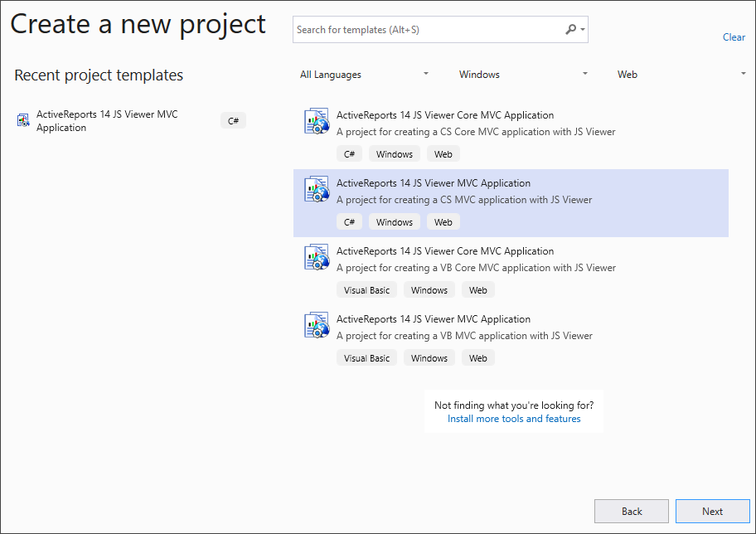Image resolution: width=756 pixels, height=534 pixels.
Task: Click the Clear link near the top right
Action: (x=733, y=37)
